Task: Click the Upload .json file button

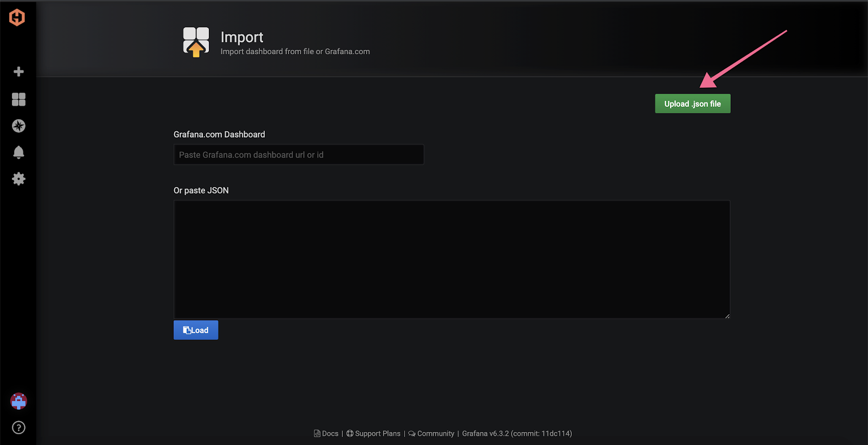Action: 693,104
